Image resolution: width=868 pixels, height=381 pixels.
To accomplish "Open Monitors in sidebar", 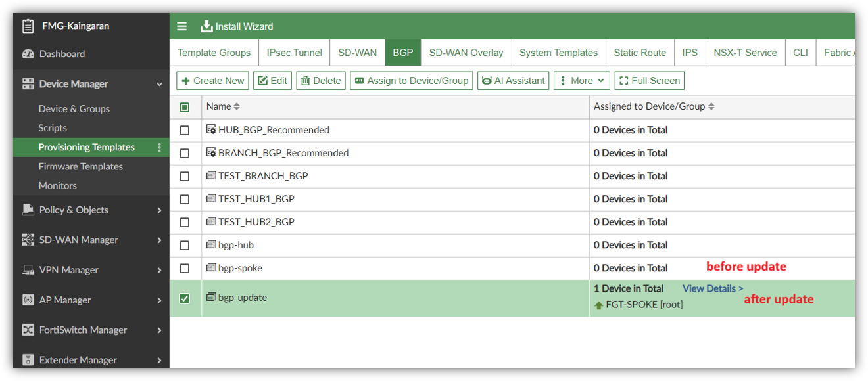I will [58, 185].
